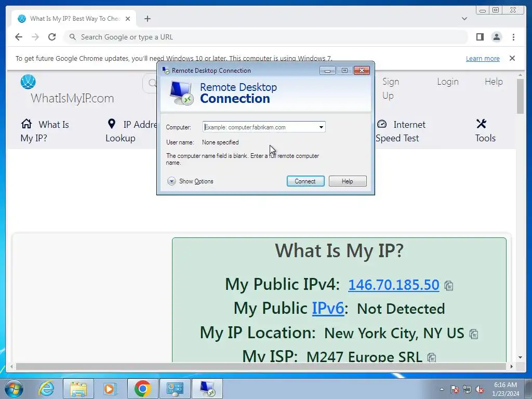
Task: Open the Chrome profile avatar
Action: (x=496, y=37)
